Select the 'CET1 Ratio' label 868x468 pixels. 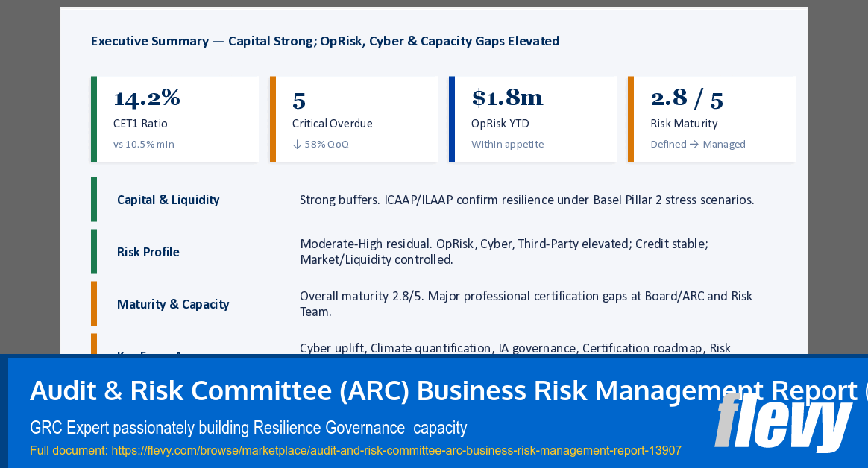pos(140,124)
